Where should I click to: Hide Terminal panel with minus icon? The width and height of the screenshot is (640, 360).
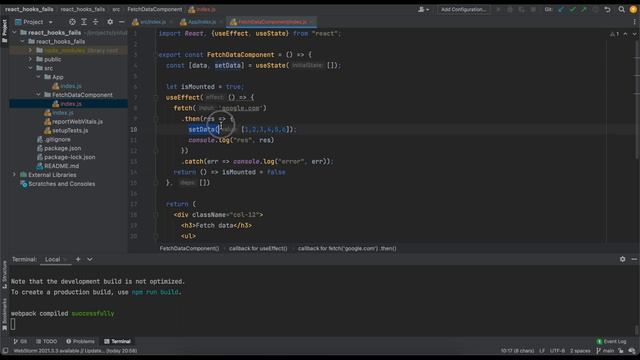click(x=634, y=259)
